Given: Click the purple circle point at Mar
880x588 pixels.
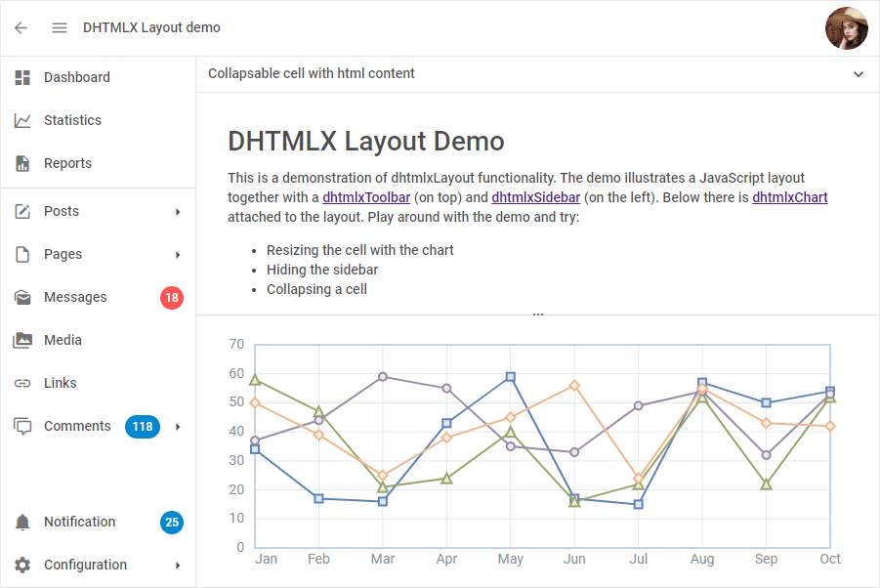Looking at the screenshot, I should (x=383, y=377).
